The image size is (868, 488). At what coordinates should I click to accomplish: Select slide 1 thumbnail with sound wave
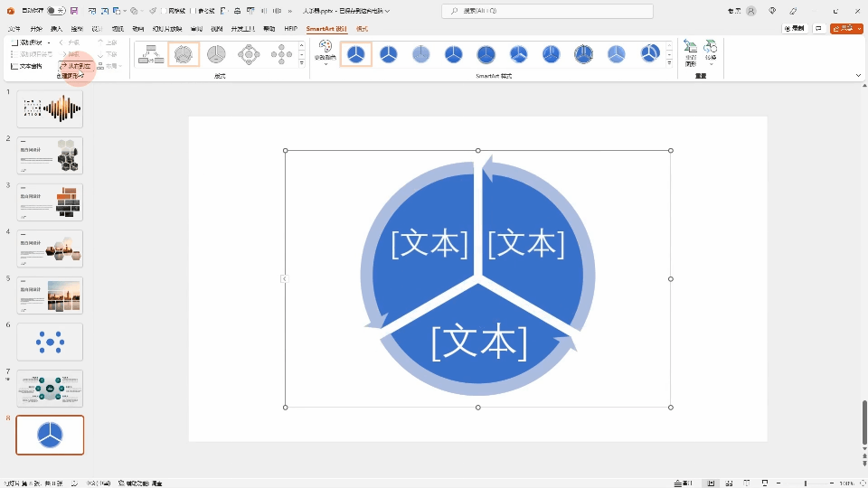[50, 109]
